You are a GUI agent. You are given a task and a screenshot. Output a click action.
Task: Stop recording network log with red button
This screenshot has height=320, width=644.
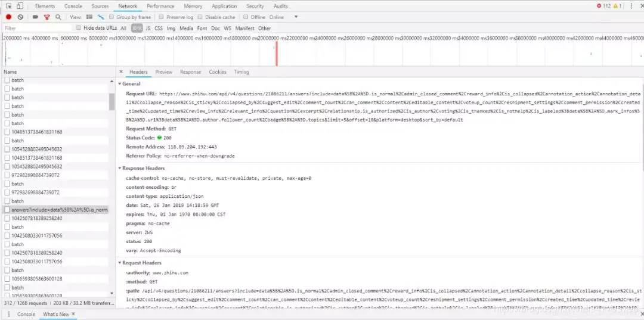[8, 17]
